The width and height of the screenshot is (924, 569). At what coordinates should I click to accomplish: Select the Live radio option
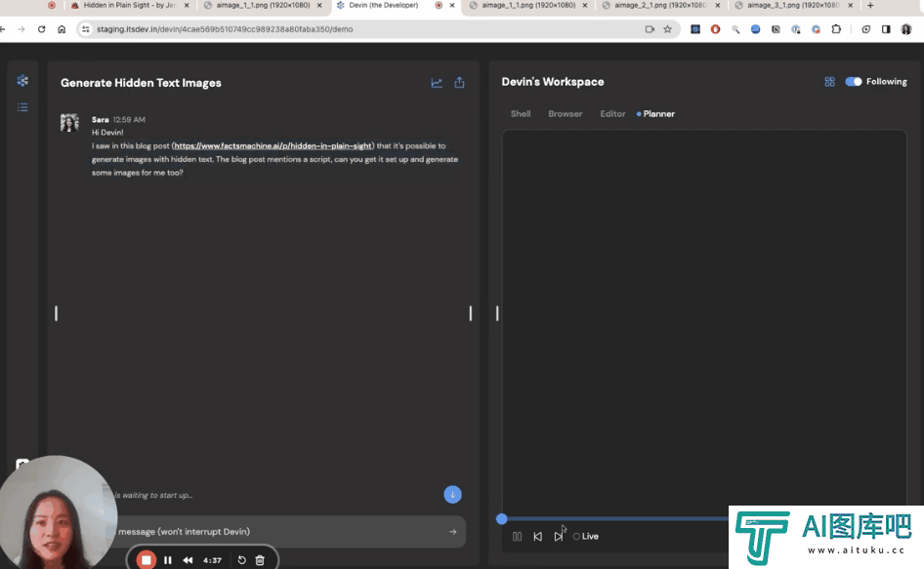pyautogui.click(x=576, y=537)
